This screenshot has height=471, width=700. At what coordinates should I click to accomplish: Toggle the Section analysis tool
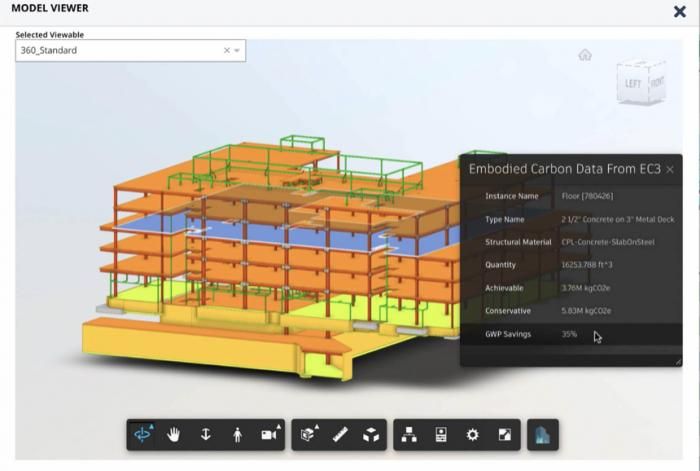(x=308, y=434)
